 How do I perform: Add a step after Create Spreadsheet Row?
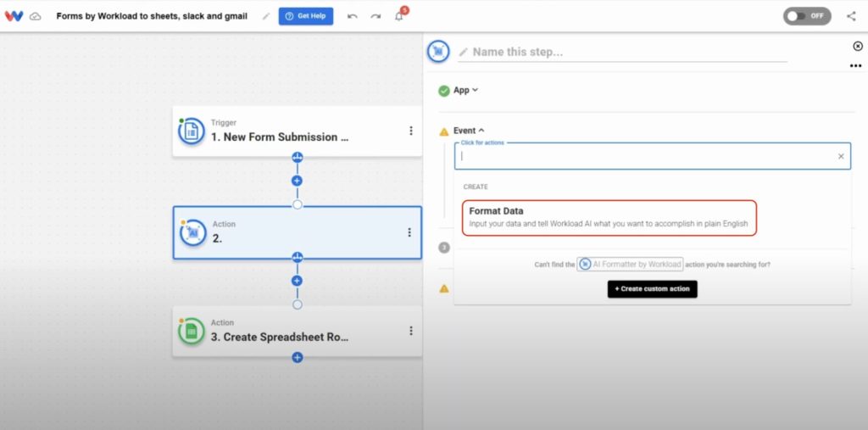coord(298,357)
